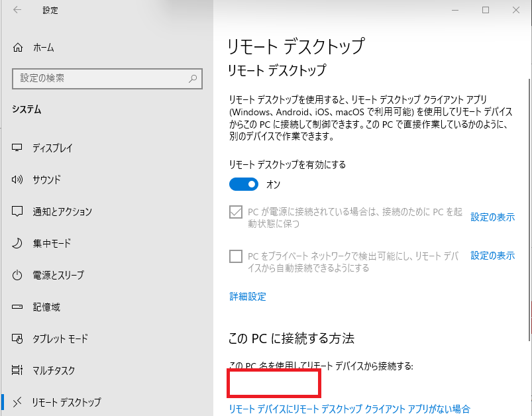The image size is (532, 416).
Task: Open the 電源とスリープ power icon
Action: tap(18, 275)
